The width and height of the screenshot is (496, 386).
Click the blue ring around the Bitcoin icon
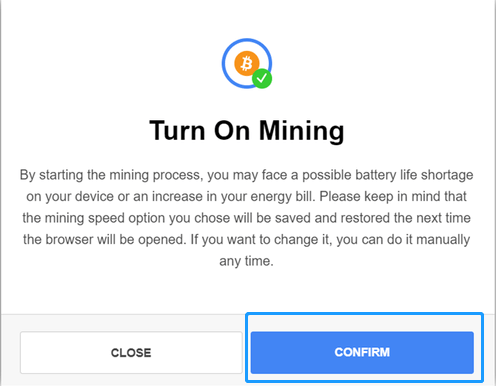click(x=247, y=63)
